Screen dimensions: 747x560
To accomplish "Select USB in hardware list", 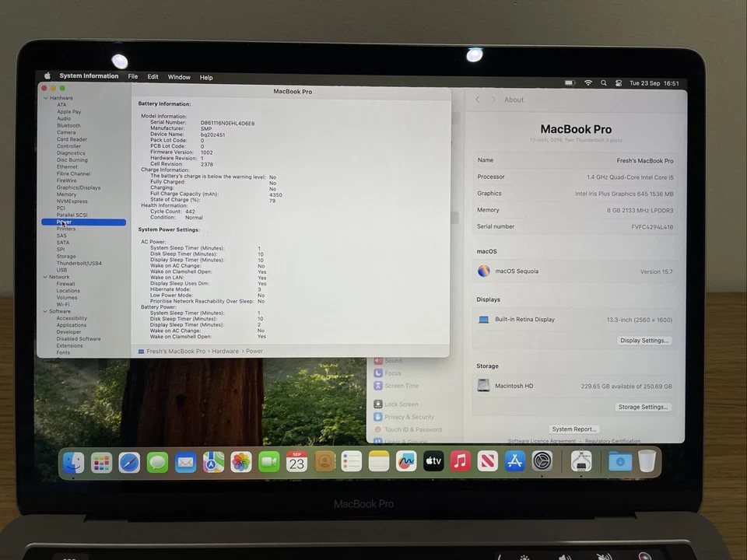I will pyautogui.click(x=62, y=270).
